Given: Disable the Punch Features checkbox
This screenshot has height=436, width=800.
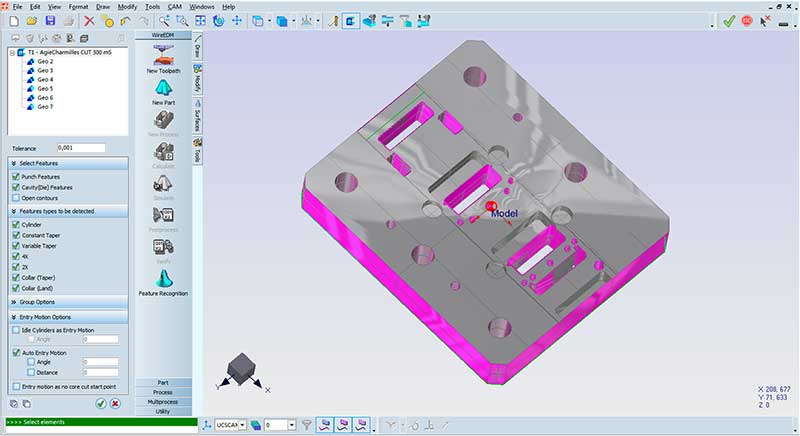Looking at the screenshot, I should coord(15,176).
